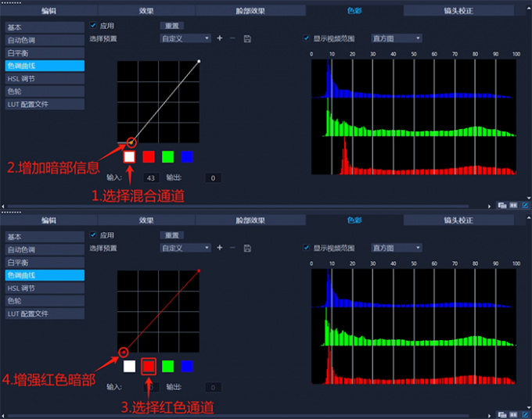The width and height of the screenshot is (532, 419).
Task: Open the 脸部效果 tab in the upper panel
Action: tap(250, 11)
